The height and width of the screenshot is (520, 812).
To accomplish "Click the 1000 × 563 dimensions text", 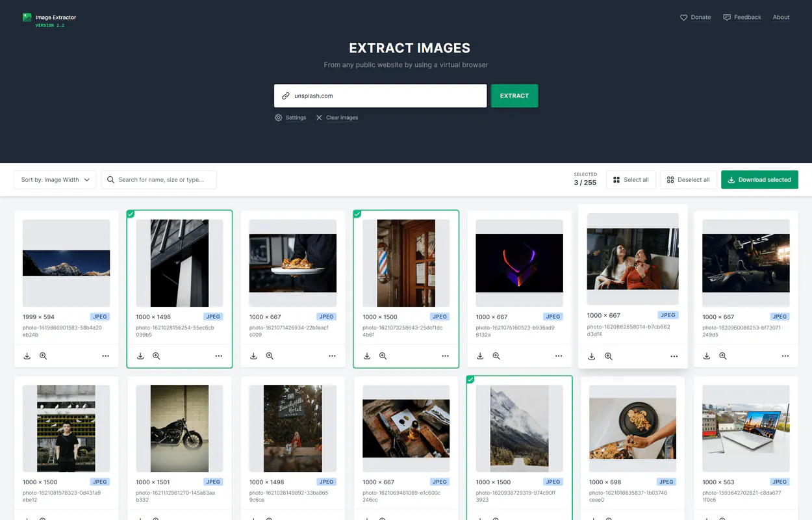I will click(718, 482).
